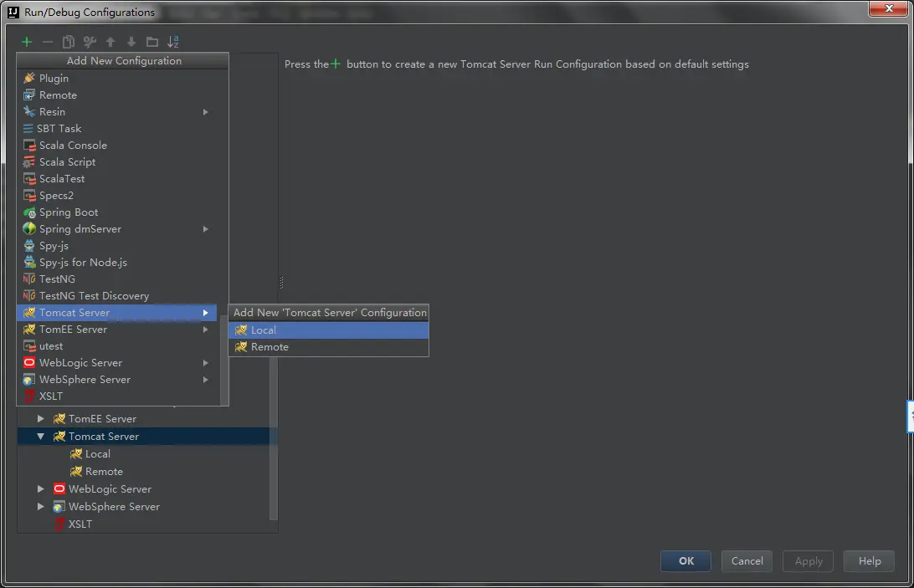Open the TomEE Server submenu arrow in popup
The width and height of the screenshot is (914, 588).
tap(205, 330)
